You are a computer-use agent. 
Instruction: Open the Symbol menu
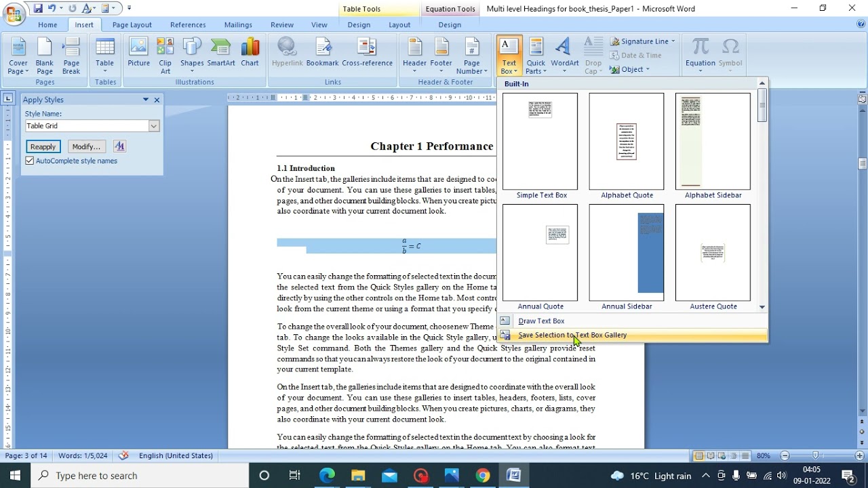point(730,56)
